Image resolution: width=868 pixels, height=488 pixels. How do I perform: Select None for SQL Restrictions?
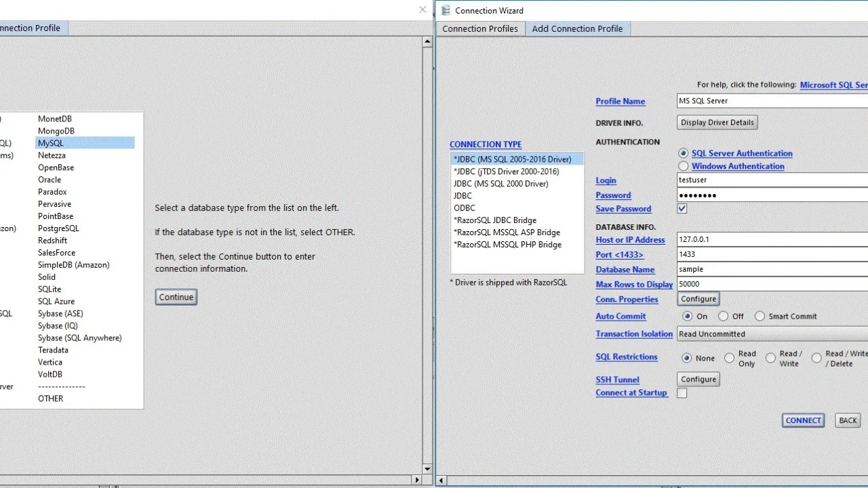click(x=687, y=358)
